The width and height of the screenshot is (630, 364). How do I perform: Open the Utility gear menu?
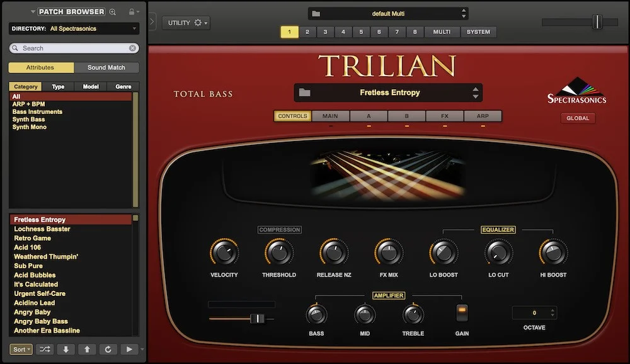tap(185, 23)
